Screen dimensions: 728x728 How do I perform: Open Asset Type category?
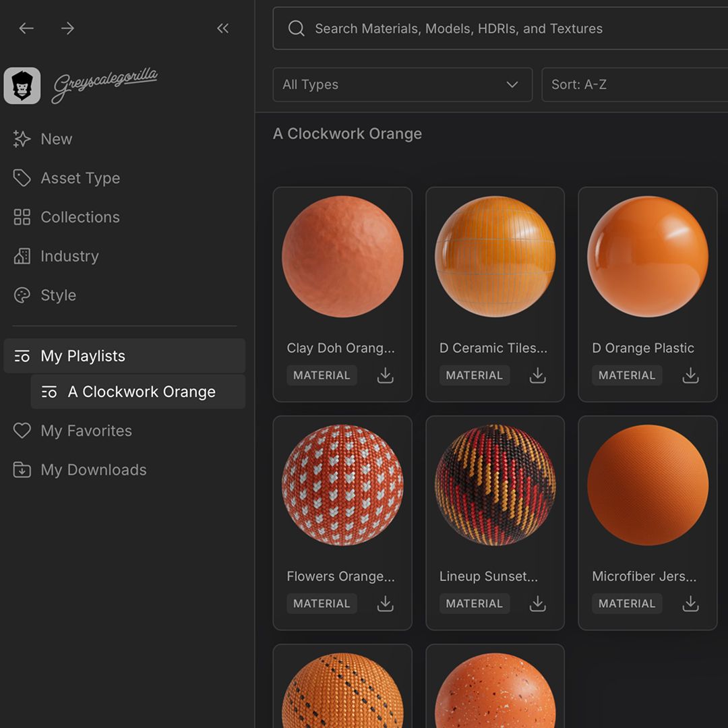pyautogui.click(x=66, y=178)
